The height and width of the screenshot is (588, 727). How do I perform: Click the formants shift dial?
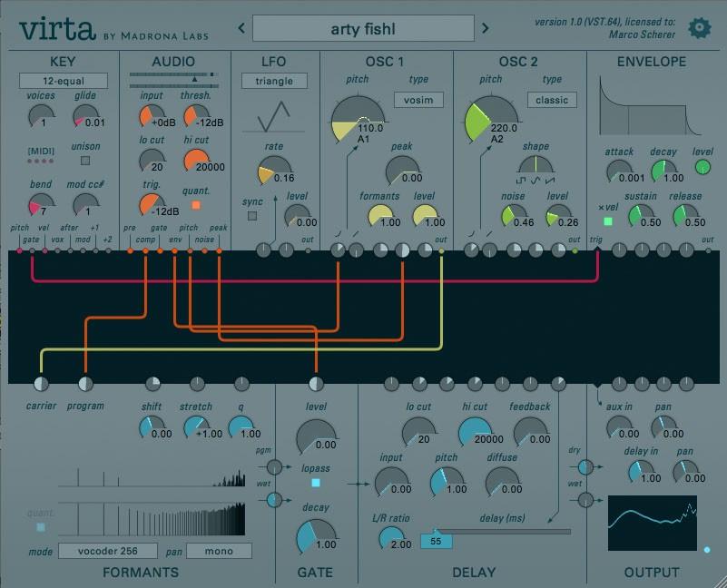click(152, 427)
